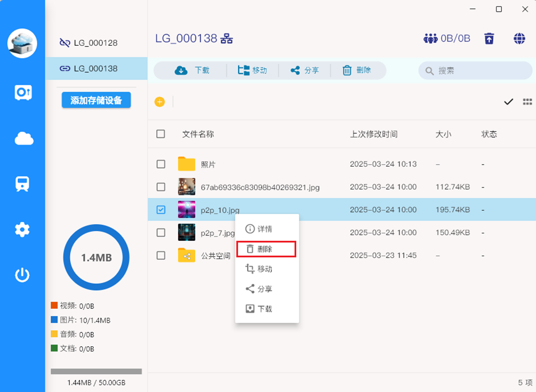The image size is (536, 392).
Task: Click the file name 67ab69336c83098b40269321.jpg
Action: coord(260,187)
